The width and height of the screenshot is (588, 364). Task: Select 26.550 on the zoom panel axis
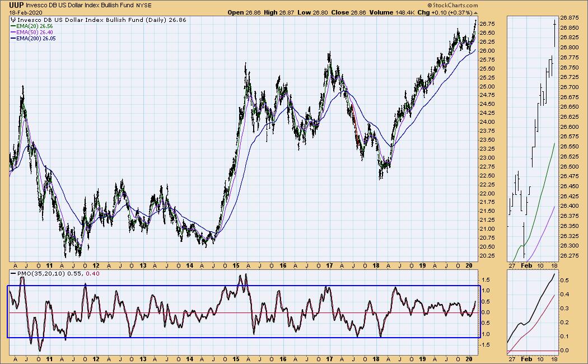pyautogui.click(x=570, y=147)
